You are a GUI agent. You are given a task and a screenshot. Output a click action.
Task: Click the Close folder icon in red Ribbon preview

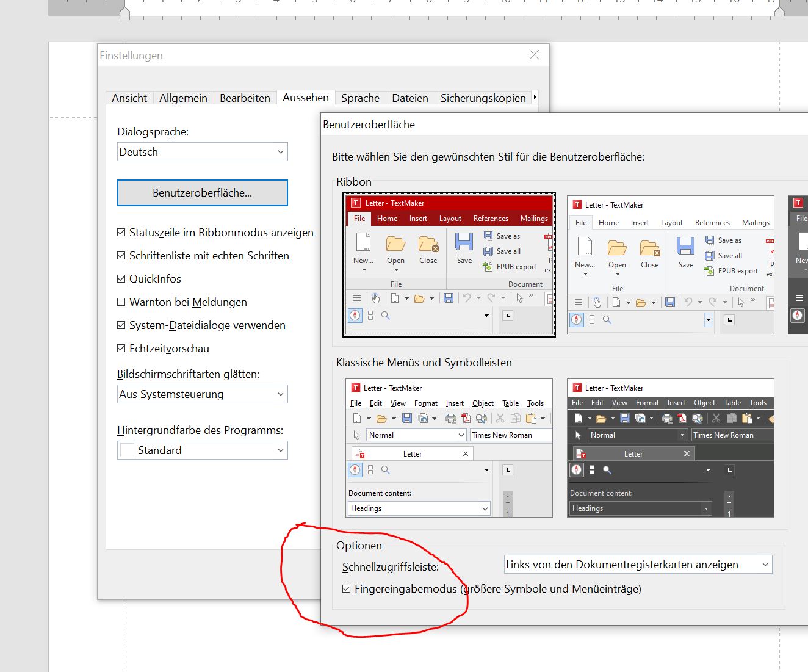pos(428,244)
